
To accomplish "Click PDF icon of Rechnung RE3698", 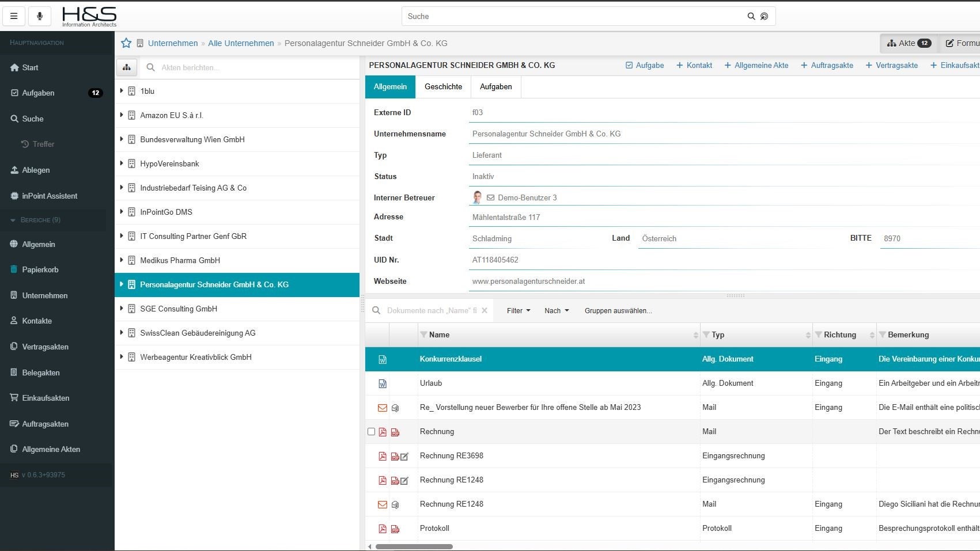I will click(x=383, y=456).
